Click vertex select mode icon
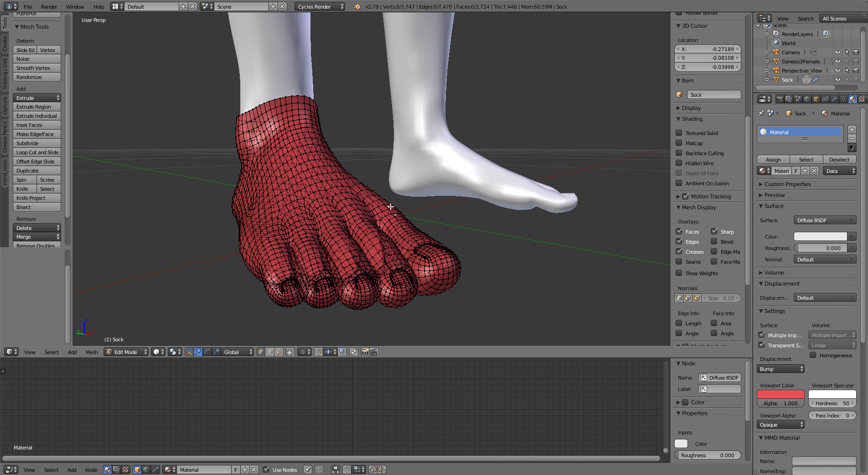 [x=260, y=352]
